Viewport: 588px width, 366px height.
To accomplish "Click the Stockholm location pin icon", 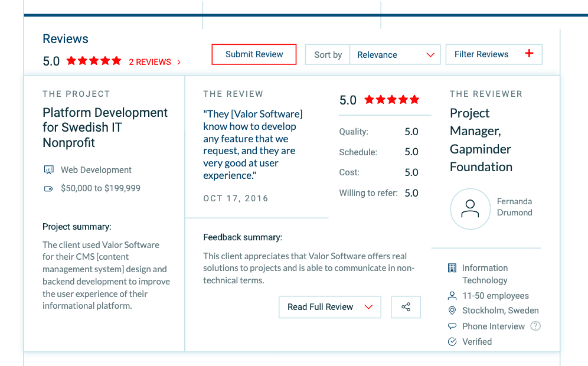I will click(452, 311).
